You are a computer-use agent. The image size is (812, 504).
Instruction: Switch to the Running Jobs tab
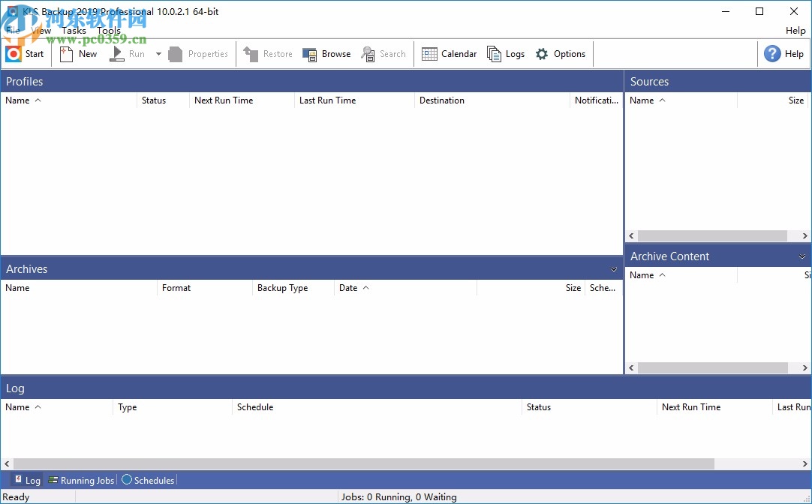pyautogui.click(x=81, y=480)
